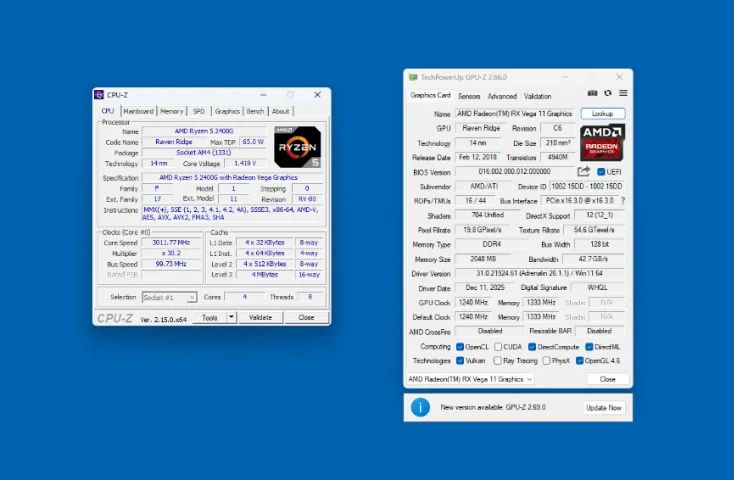Click the Driver Version field in GPU-Z

click(x=540, y=273)
